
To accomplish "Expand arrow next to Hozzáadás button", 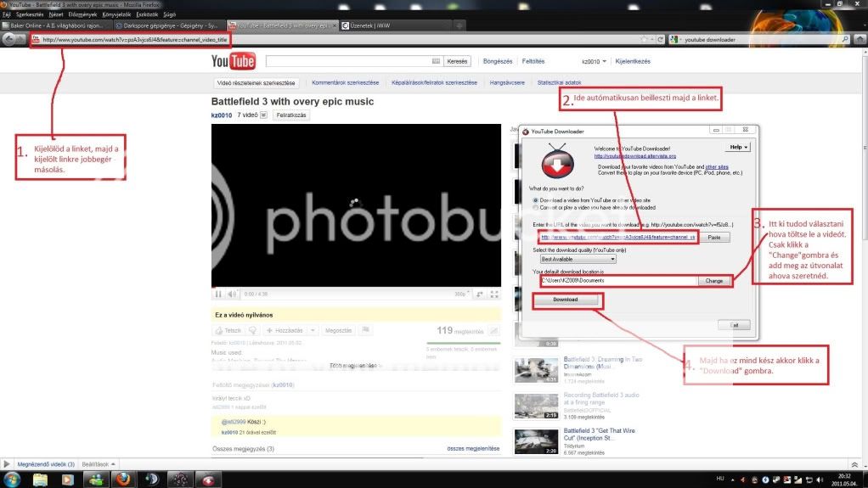I will (x=313, y=330).
